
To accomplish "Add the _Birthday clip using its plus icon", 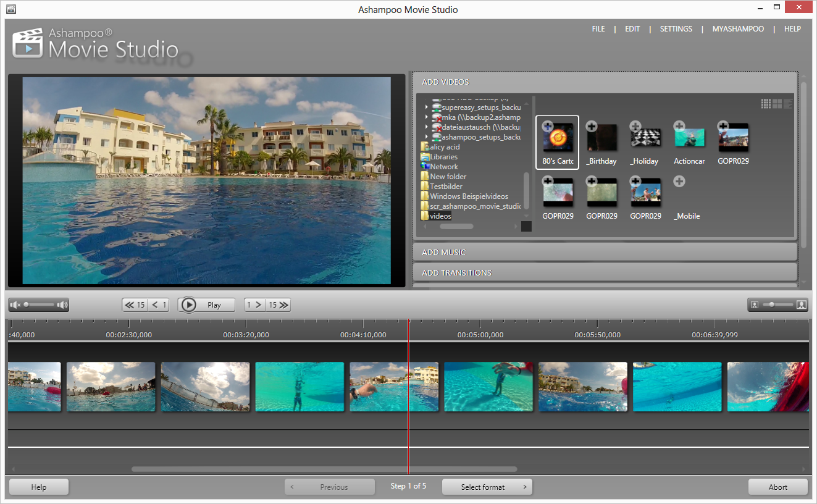I will (x=591, y=125).
